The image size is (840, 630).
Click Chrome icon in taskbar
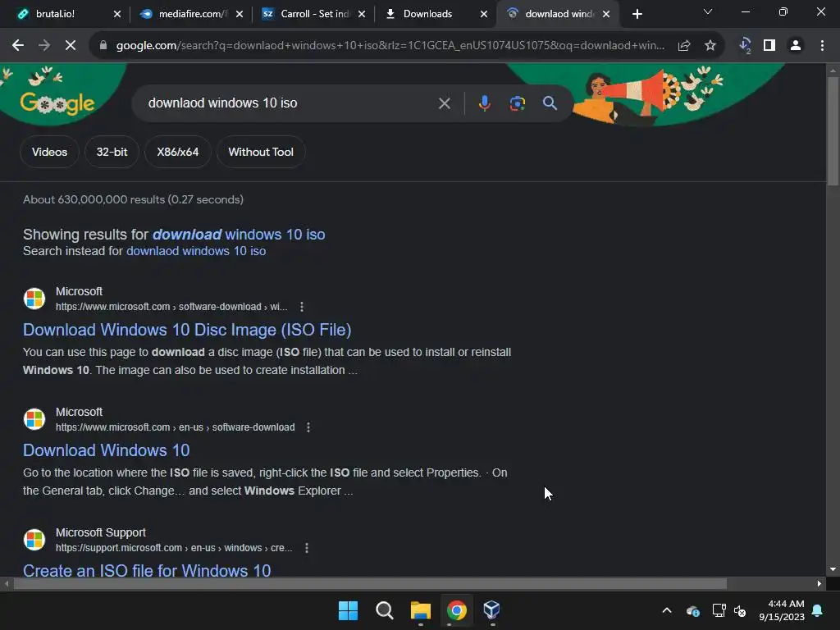click(456, 610)
